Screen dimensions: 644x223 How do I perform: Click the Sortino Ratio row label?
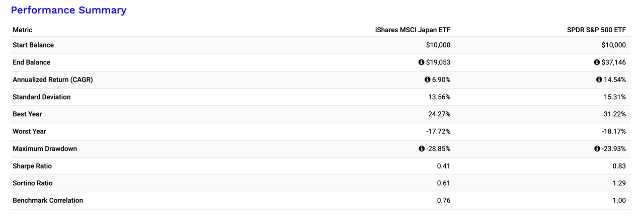click(x=33, y=183)
